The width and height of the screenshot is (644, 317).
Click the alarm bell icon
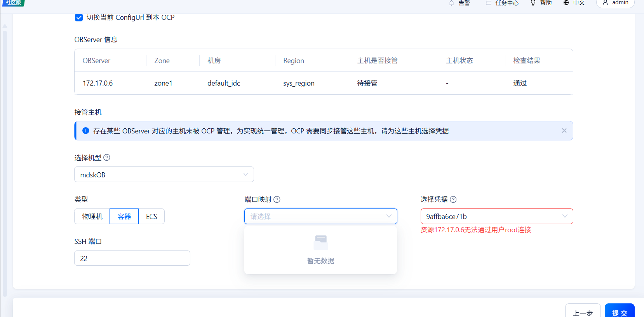(451, 3)
